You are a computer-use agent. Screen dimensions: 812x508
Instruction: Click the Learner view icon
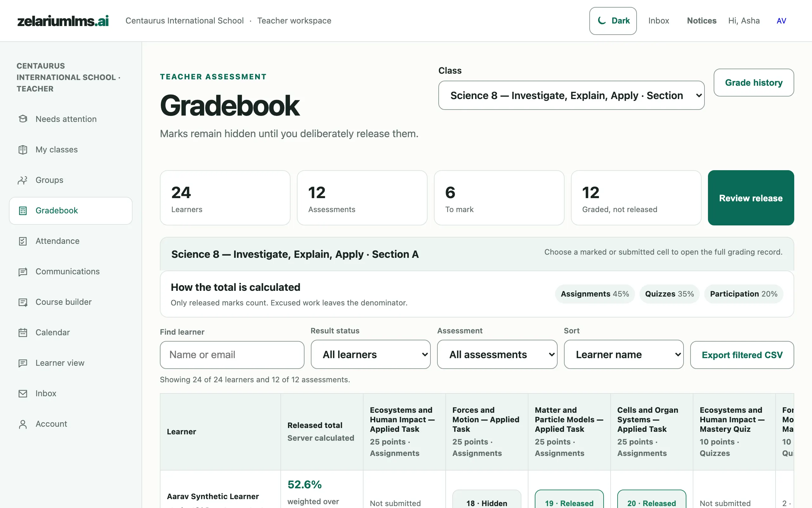[x=23, y=363]
